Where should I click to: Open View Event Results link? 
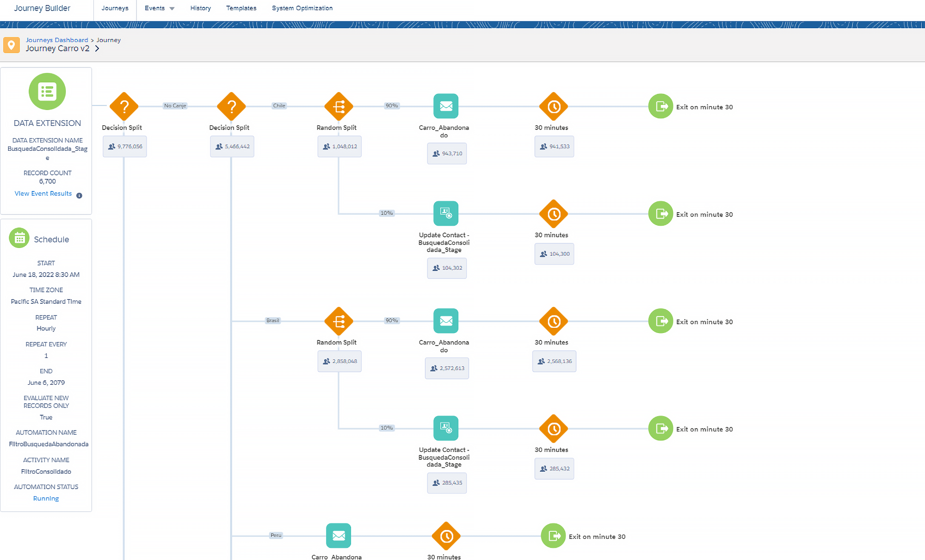coord(43,194)
